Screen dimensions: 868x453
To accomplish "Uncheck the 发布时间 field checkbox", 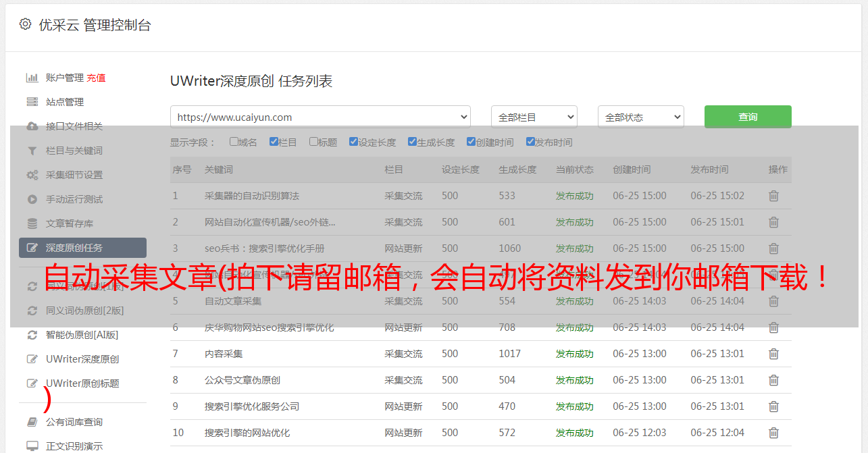I will (x=530, y=142).
